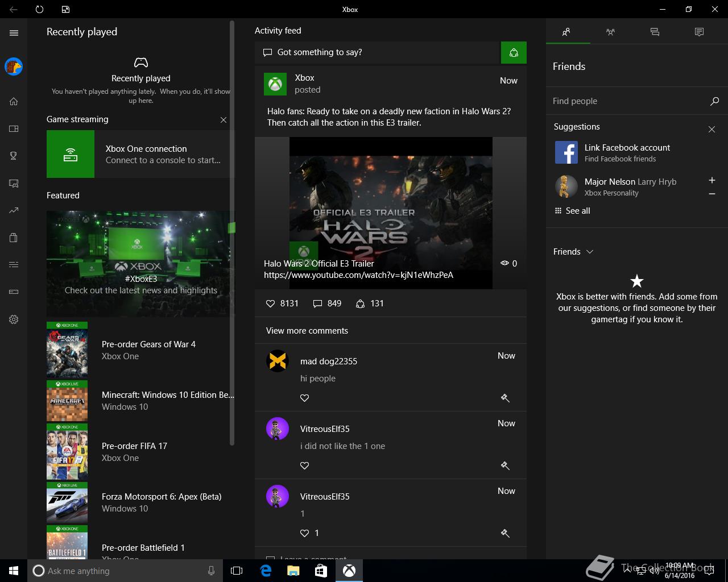728x582 pixels.
Task: Like the Halo Wars 2 post
Action: click(271, 304)
